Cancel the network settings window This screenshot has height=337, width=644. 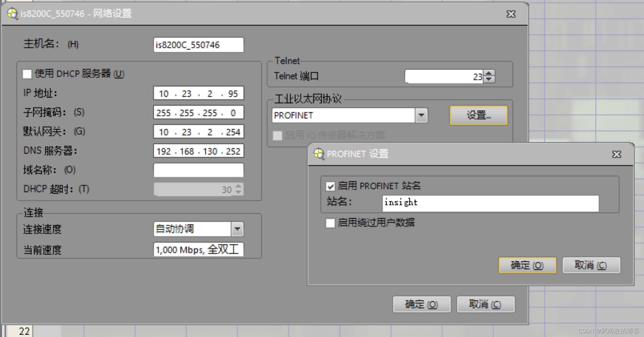(x=486, y=304)
